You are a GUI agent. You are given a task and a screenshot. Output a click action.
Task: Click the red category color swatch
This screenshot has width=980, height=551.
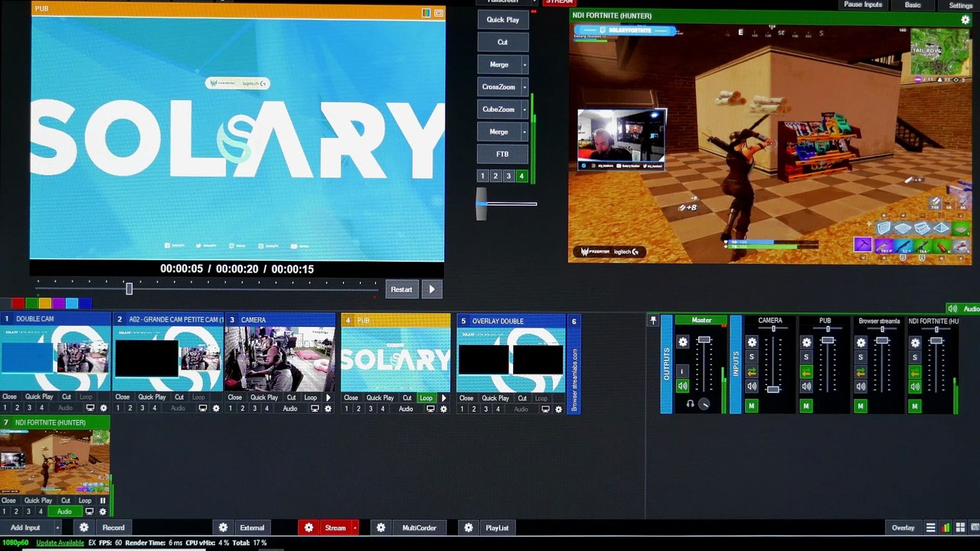[18, 304]
